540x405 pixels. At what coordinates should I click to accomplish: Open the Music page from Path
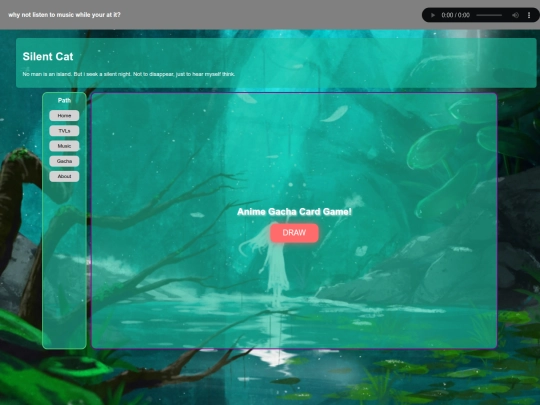[64, 146]
